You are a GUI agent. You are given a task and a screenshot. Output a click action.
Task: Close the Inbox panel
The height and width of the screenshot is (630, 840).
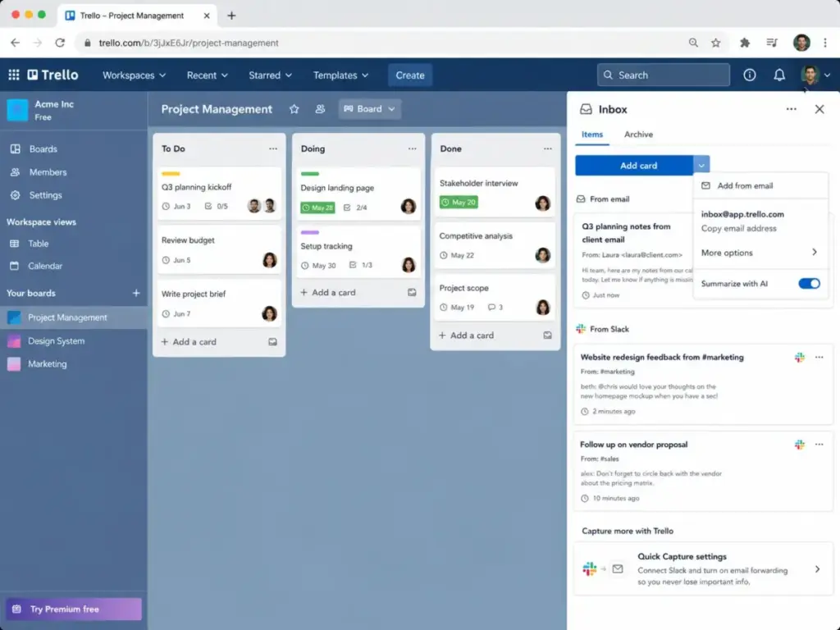(x=819, y=109)
